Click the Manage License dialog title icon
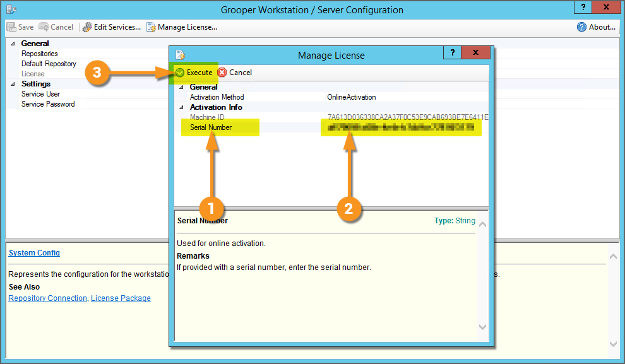Image resolution: width=625 pixels, height=364 pixels. click(x=181, y=55)
